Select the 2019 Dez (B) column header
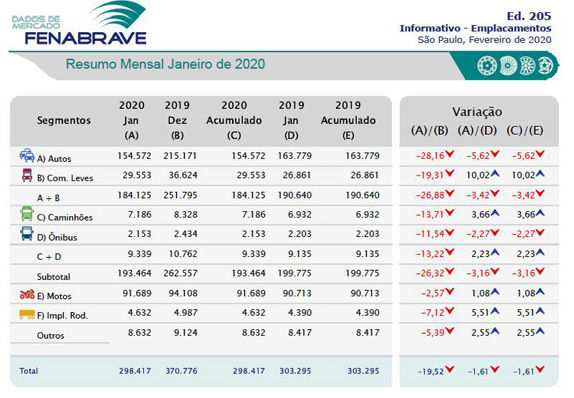 [x=177, y=120]
